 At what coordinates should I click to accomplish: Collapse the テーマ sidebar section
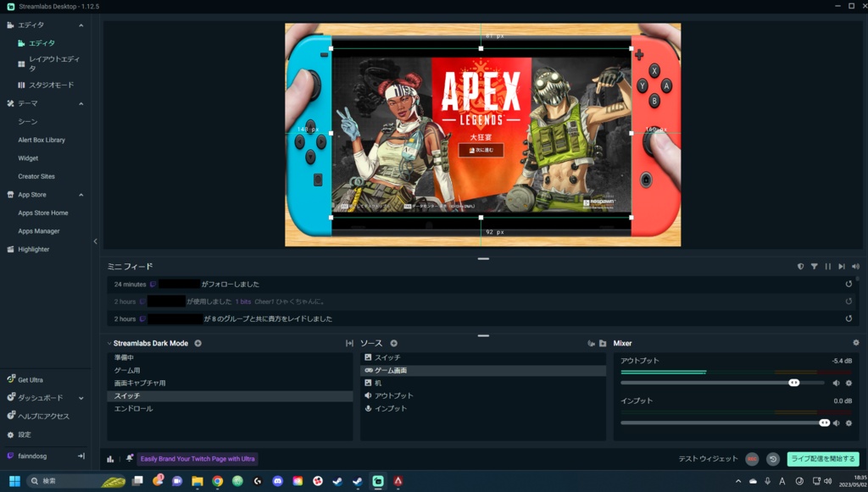click(81, 103)
